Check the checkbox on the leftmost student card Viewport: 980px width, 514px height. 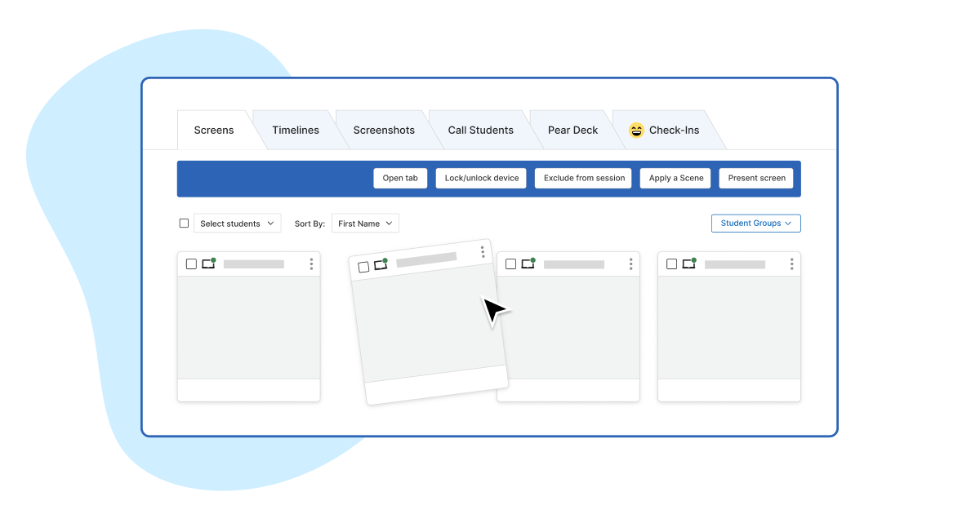[x=191, y=264]
